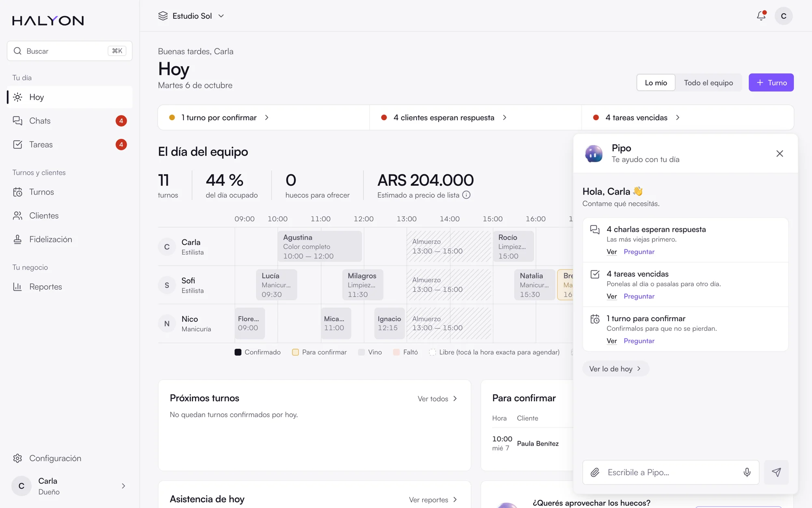
Task: Click Ver lo de hoy chip
Action: click(x=615, y=369)
